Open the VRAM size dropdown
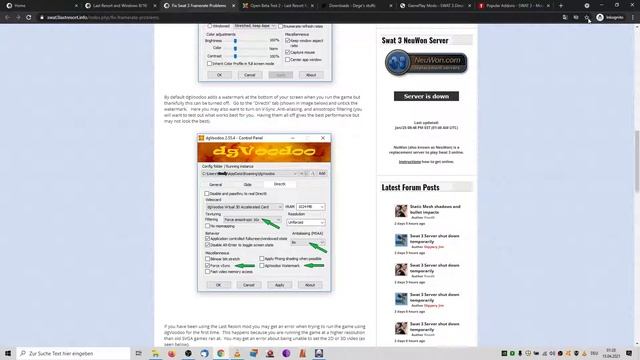 pyautogui.click(x=311, y=207)
